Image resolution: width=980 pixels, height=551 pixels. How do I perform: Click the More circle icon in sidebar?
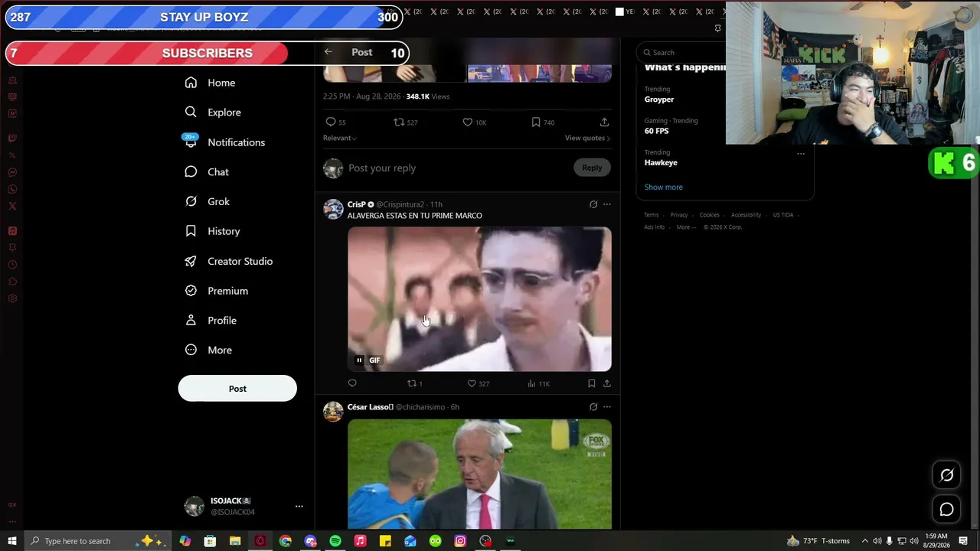(x=191, y=350)
